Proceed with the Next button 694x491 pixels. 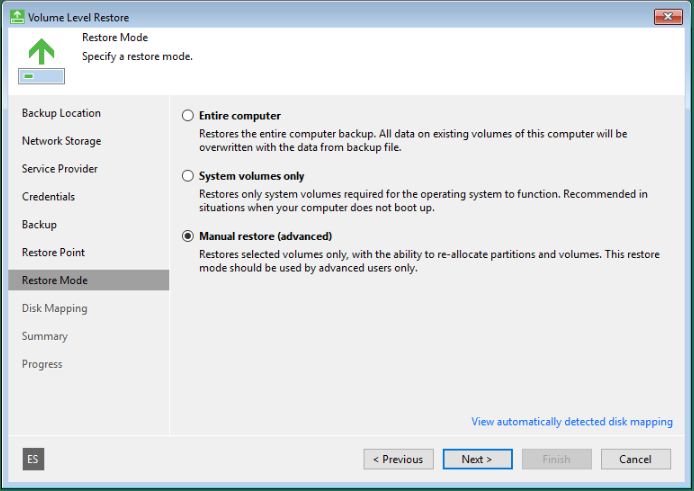click(x=476, y=459)
